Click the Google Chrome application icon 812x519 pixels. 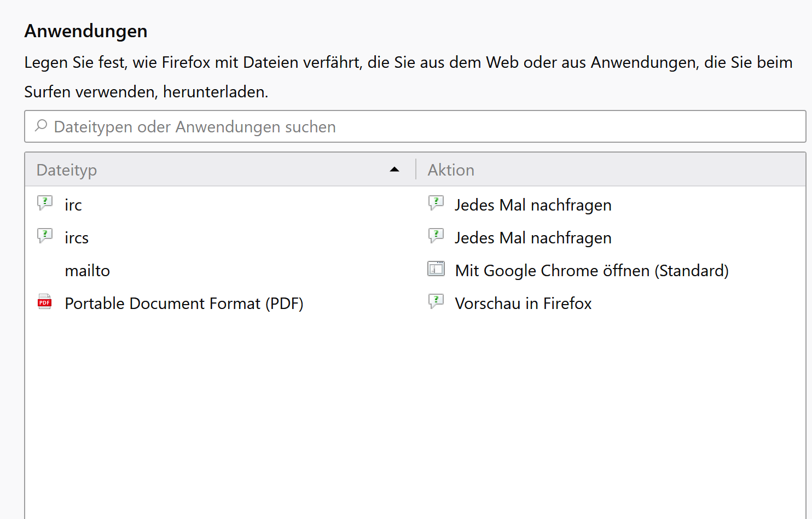(436, 269)
